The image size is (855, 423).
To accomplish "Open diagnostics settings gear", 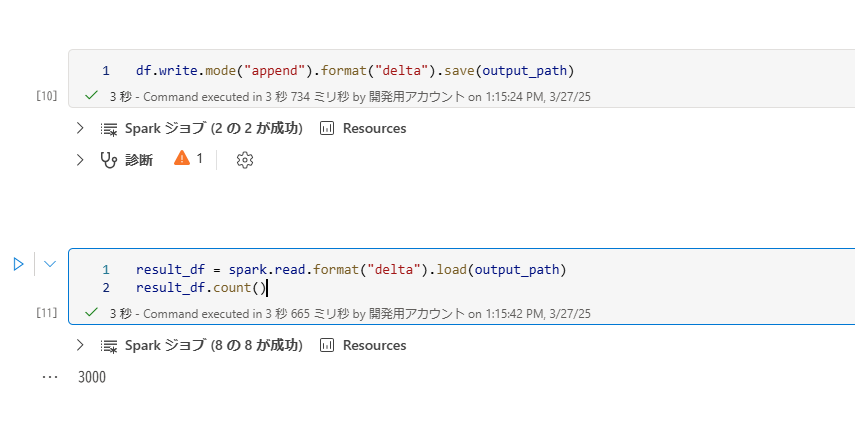I will pos(245,159).
